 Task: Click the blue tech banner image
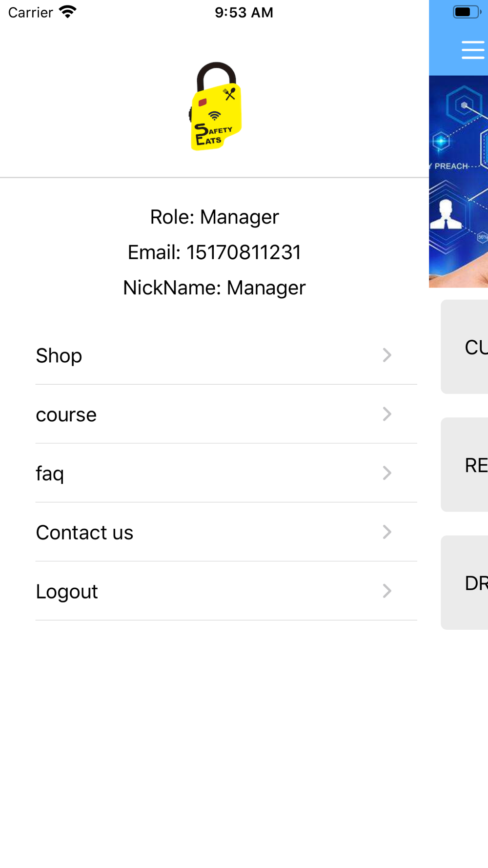click(459, 182)
